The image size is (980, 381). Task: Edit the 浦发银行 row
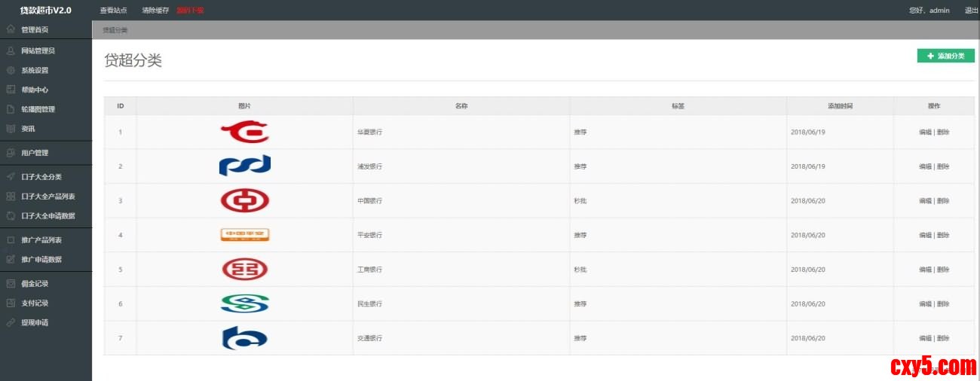[x=925, y=166]
